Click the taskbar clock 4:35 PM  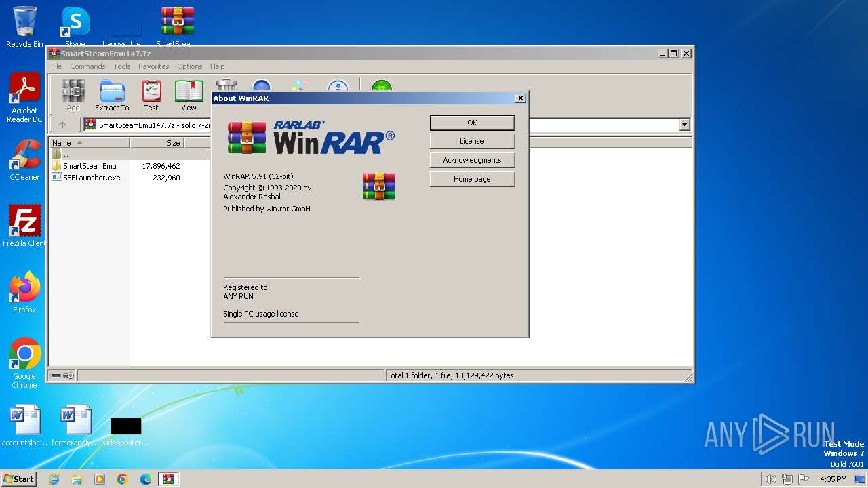click(833, 479)
